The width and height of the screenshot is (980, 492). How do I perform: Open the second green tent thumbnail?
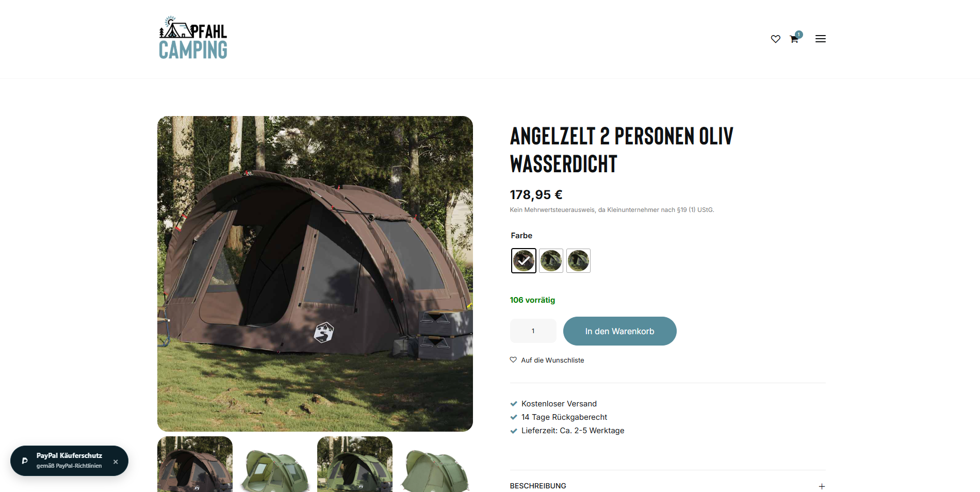275,464
